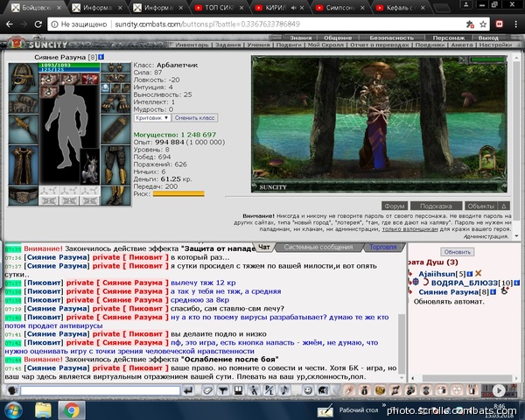525x420 pixels.
Task: Open the Инвентарь submenu link
Action: tap(192, 45)
